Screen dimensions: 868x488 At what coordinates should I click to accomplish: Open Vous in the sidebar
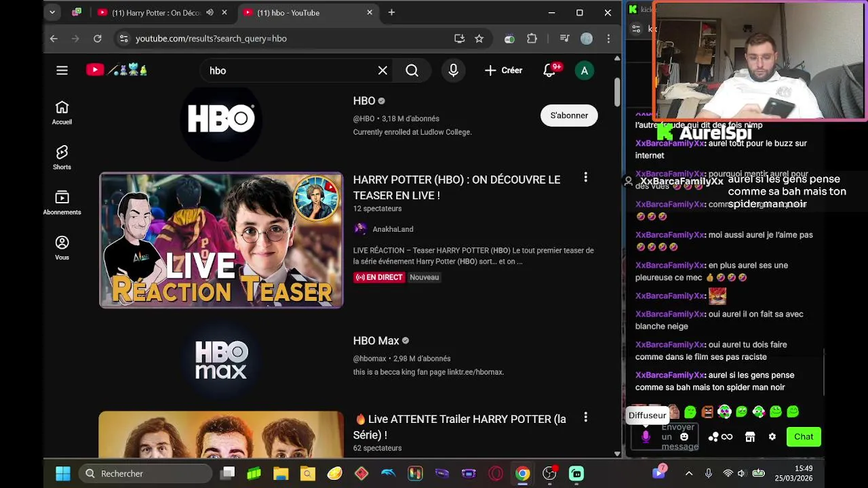62,248
